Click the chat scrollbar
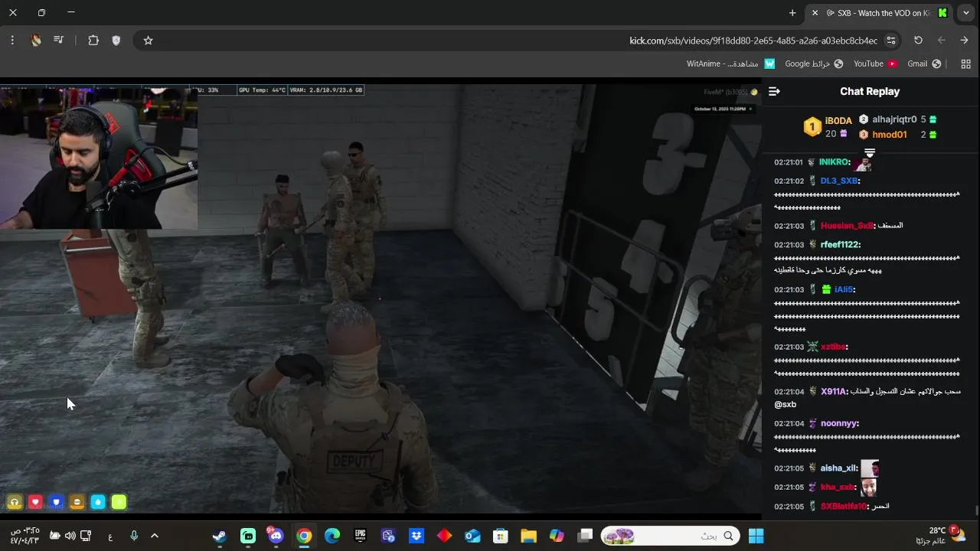 coord(976,511)
